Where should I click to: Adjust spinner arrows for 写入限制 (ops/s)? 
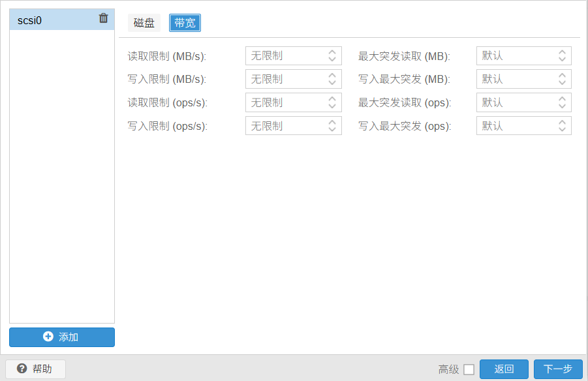coord(332,127)
